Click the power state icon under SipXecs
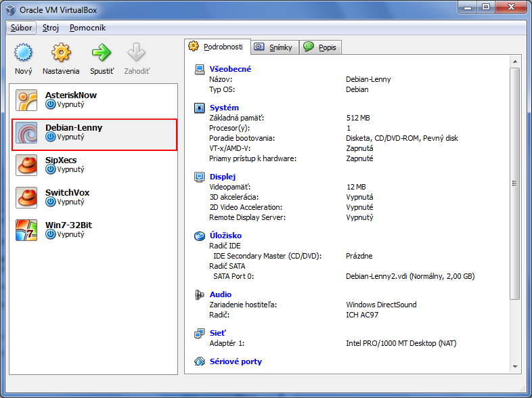This screenshot has width=532, height=398. [x=51, y=169]
